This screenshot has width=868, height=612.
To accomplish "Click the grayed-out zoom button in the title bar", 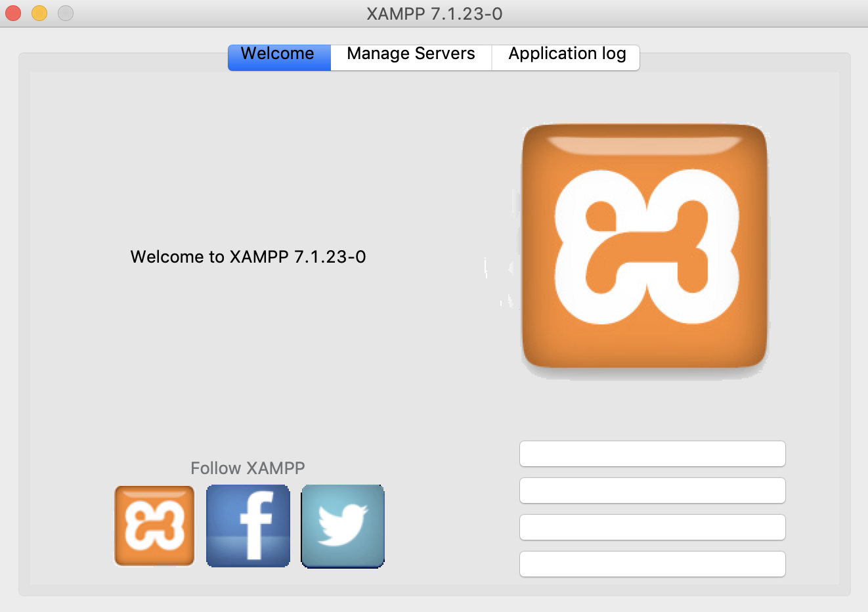I will [x=66, y=13].
